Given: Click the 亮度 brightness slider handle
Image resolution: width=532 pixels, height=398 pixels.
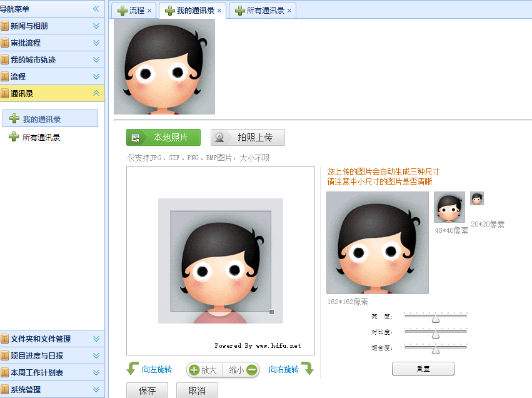Looking at the screenshot, I should [436, 319].
